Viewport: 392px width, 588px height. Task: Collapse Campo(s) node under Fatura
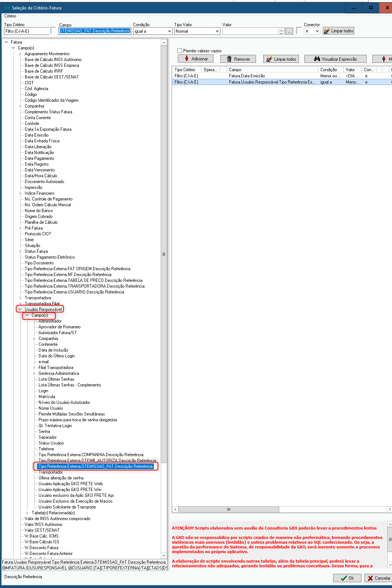coord(13,48)
